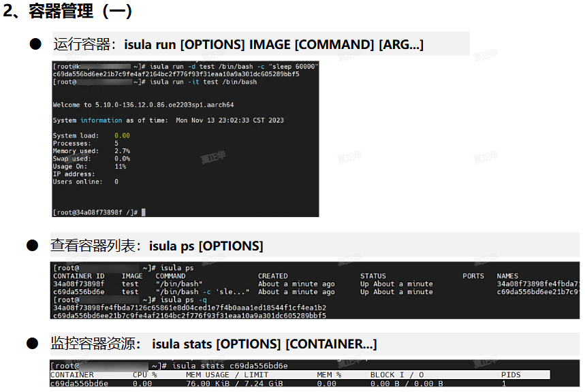
Task: Click the CPU % column header
Action: pos(144,375)
